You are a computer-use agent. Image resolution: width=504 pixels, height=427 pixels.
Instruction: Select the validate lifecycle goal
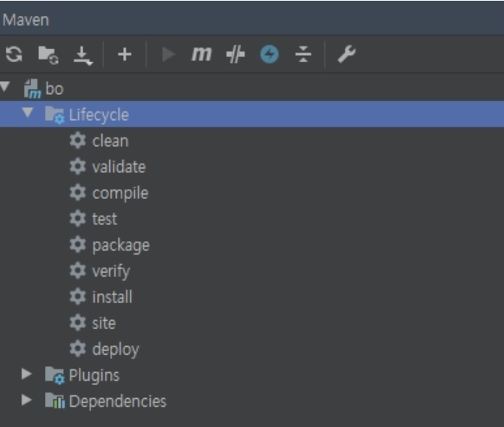[119, 166]
